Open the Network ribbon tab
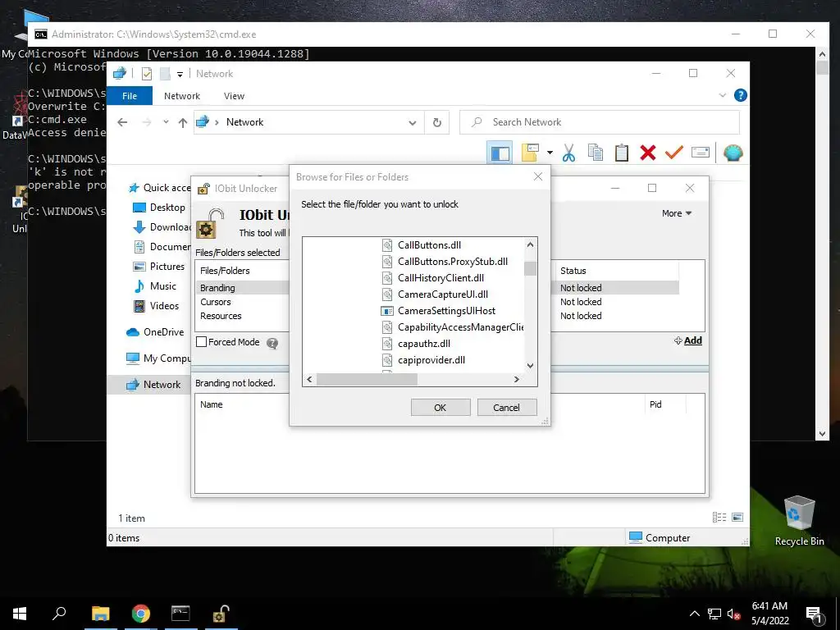The image size is (840, 630). coord(182,96)
